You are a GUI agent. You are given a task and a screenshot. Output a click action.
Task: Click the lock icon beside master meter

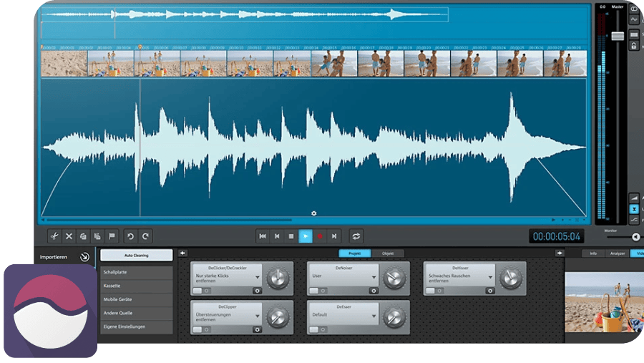(633, 46)
